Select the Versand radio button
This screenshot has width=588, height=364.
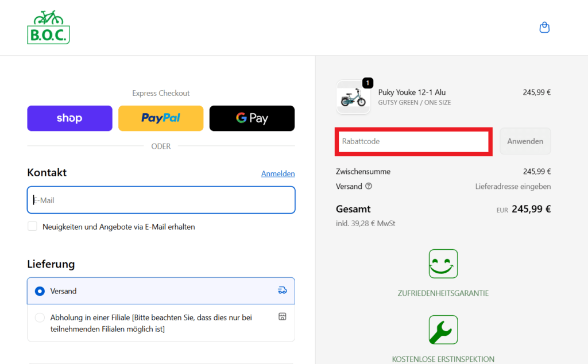pos(40,291)
